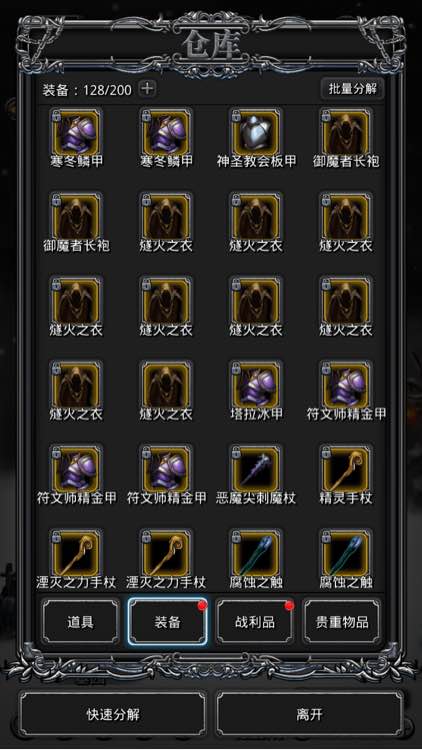This screenshot has width=422, height=750.
Task: Select the 精灵手杖 staff icon
Action: pos(346,469)
